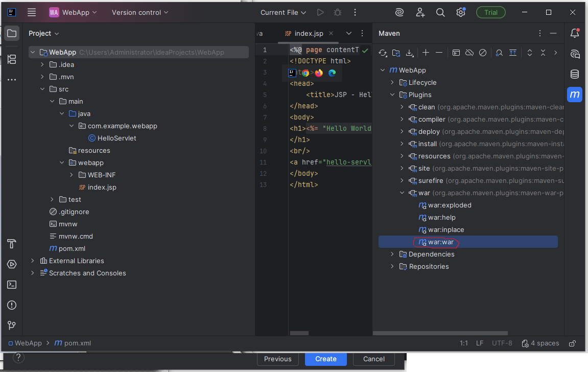Toggle Maven skip tests mode
Viewport: 588px width, 372px height.
point(483,53)
